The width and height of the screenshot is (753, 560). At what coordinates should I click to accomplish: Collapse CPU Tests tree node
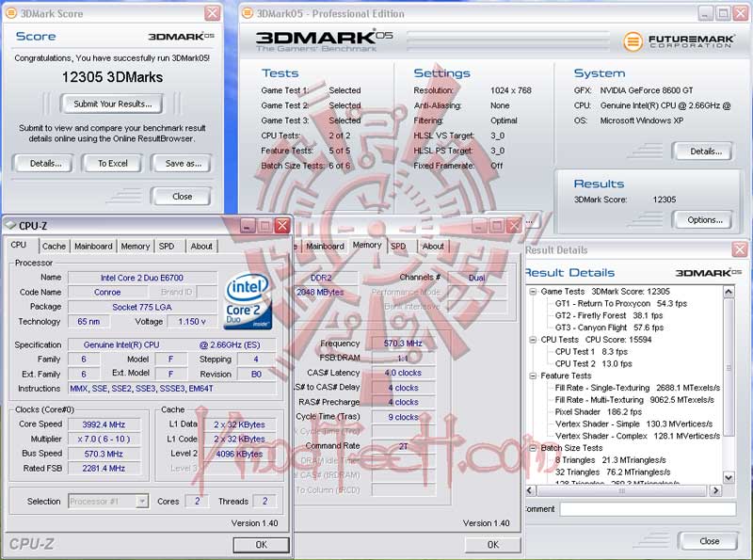[533, 340]
